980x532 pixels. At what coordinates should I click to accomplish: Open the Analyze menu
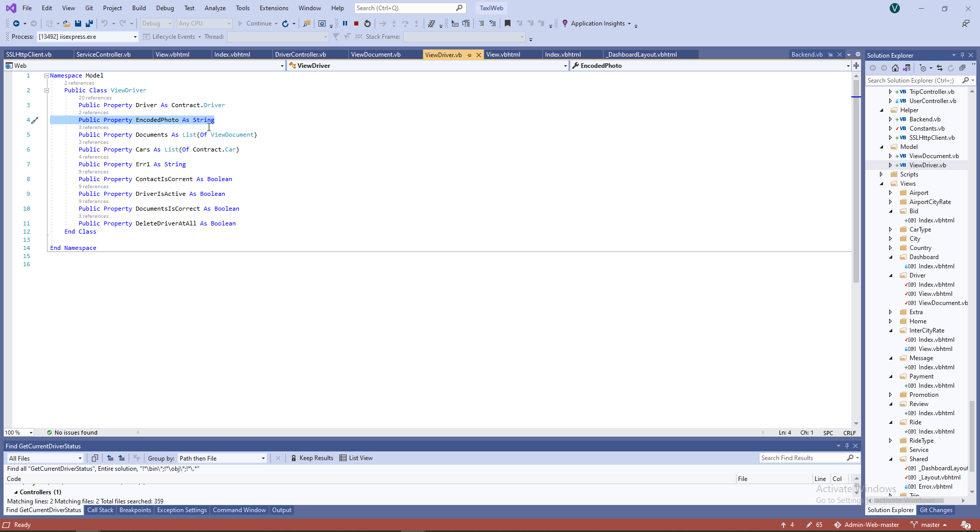pyautogui.click(x=215, y=8)
